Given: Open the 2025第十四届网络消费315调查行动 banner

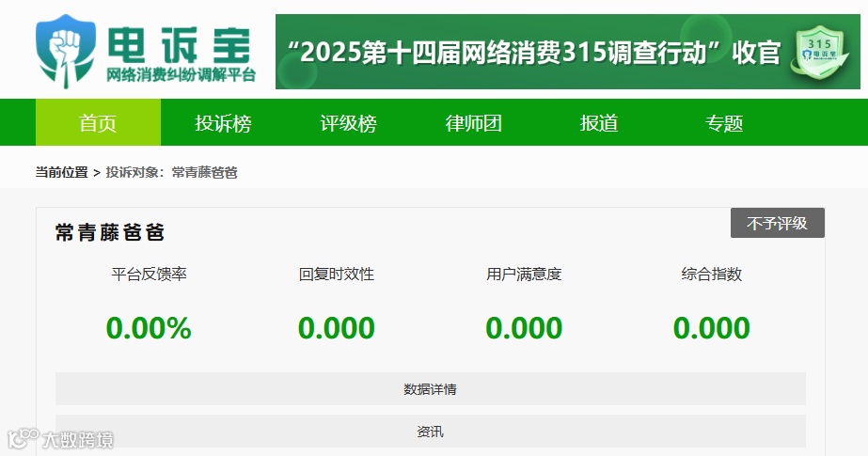Looking at the screenshot, I should click(x=568, y=52).
